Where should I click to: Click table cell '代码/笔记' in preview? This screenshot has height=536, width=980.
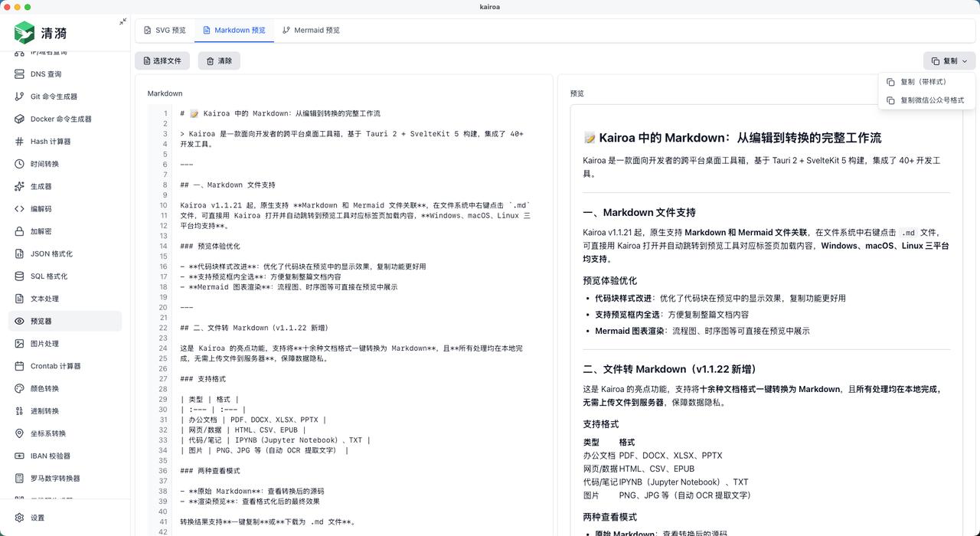tap(600, 482)
